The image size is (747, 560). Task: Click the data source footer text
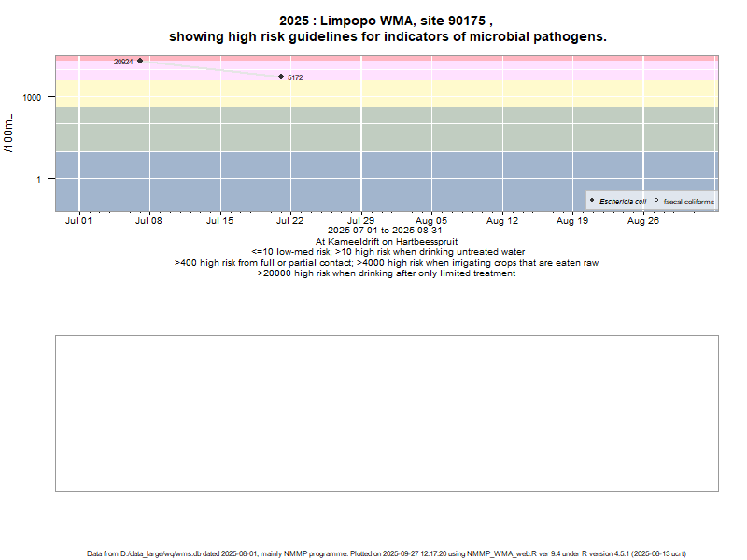click(x=387, y=553)
